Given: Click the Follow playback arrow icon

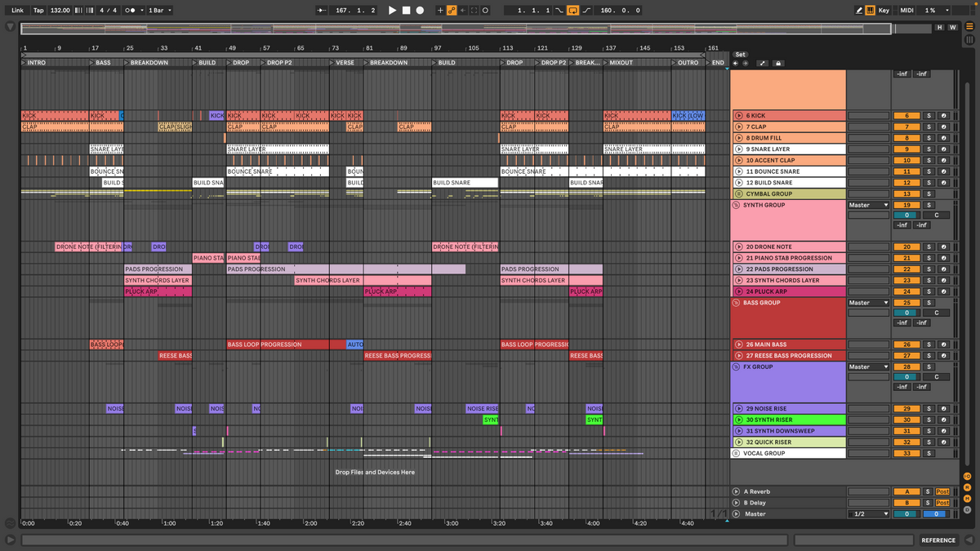Looking at the screenshot, I should [322, 11].
